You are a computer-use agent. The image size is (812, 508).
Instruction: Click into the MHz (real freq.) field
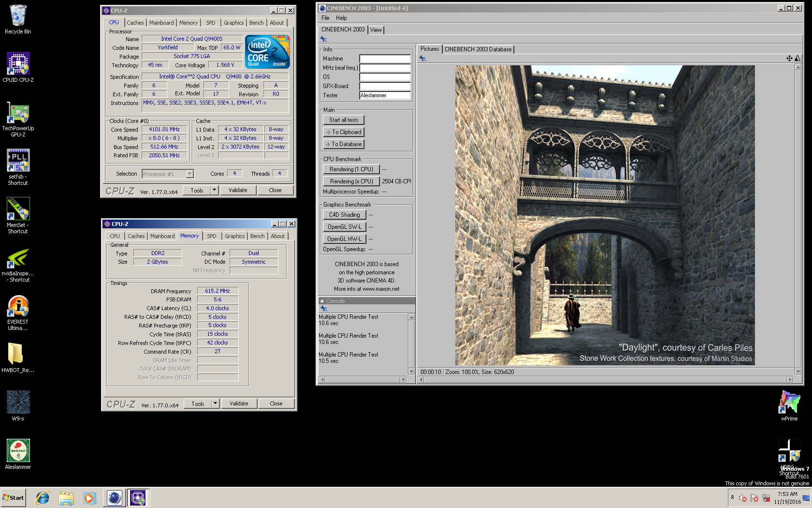(385, 68)
